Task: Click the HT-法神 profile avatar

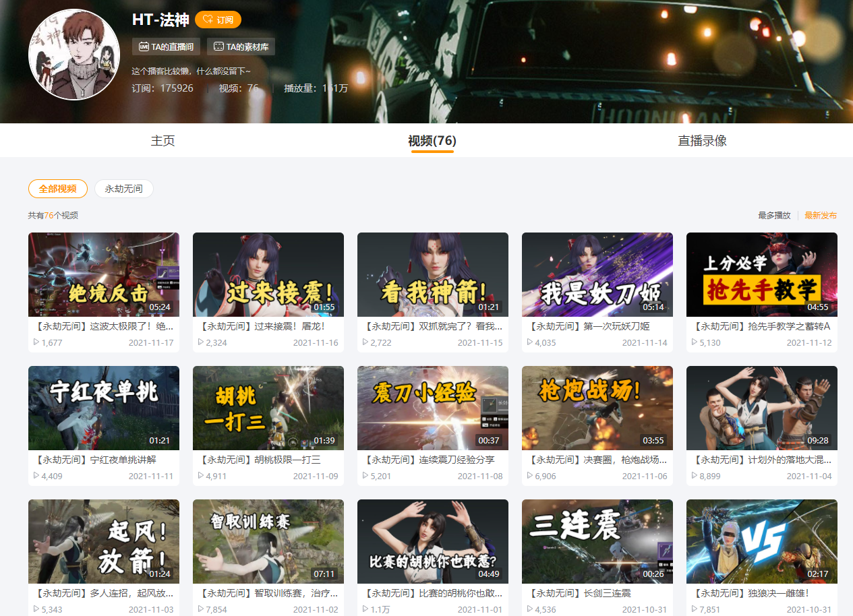Action: pyautogui.click(x=74, y=55)
